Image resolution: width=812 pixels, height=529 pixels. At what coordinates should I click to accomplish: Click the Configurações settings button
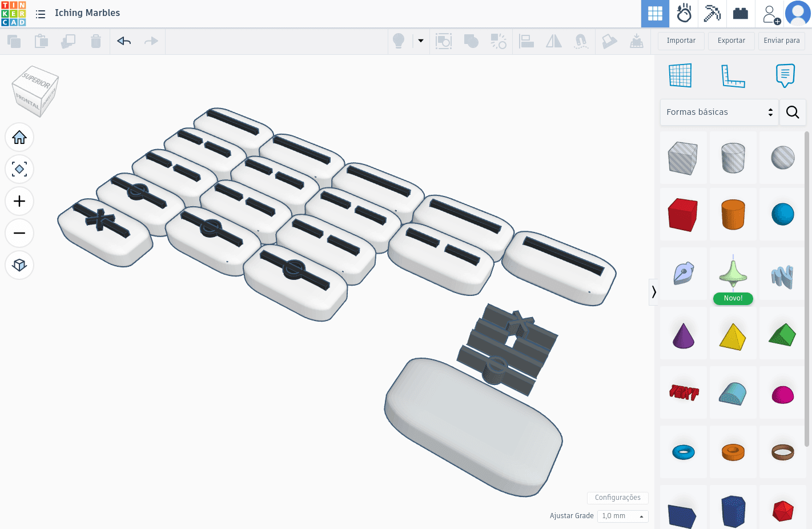pos(618,498)
